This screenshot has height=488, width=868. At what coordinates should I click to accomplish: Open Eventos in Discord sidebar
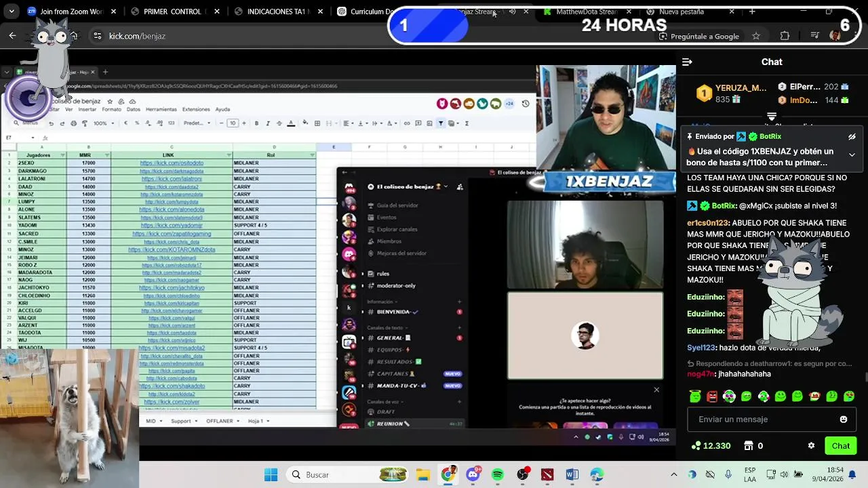pos(386,218)
